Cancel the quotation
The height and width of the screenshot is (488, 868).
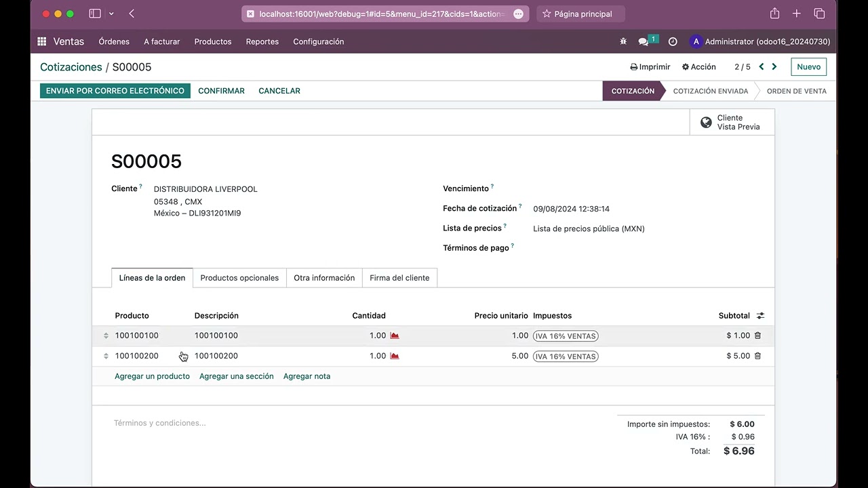(x=279, y=91)
